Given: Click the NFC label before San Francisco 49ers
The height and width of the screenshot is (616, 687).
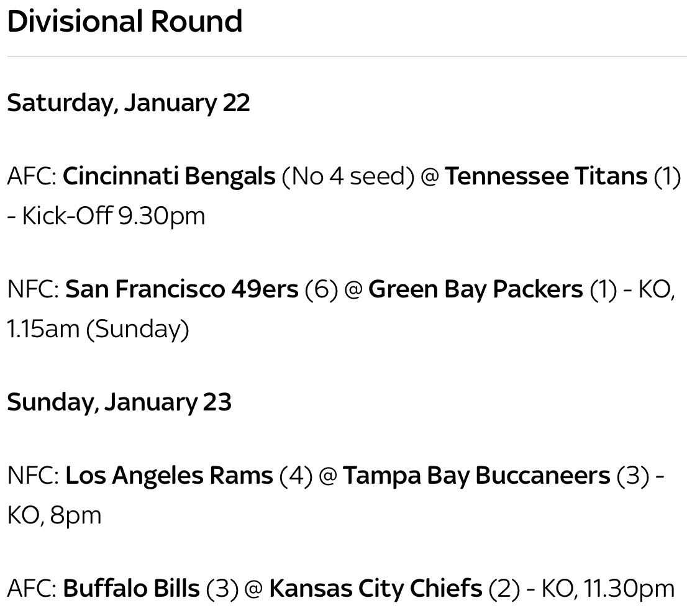Looking at the screenshot, I should [33, 290].
